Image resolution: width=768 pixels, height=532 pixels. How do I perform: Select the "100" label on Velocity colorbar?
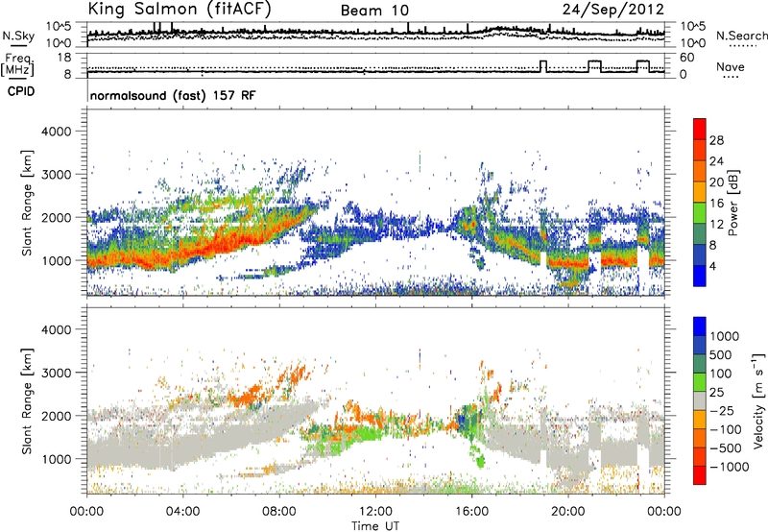[721, 374]
